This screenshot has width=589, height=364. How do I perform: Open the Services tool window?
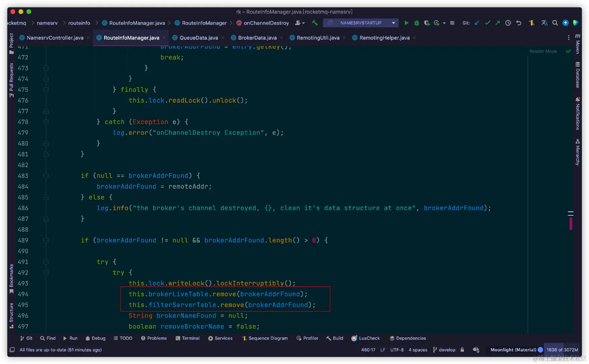220,338
